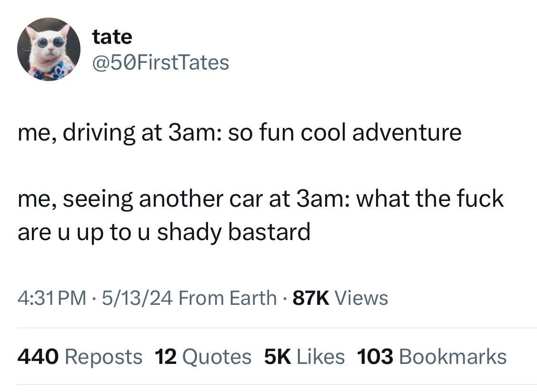Image resolution: width=537 pixels, height=392 pixels.
Task: Click the @50FirstTates handle
Action: pyautogui.click(x=161, y=62)
